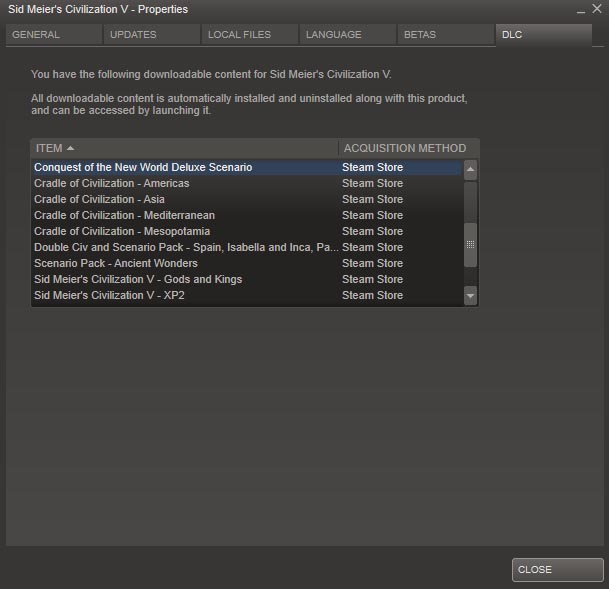Select Civilization V - Gods and Kings row
The image size is (609, 589).
[x=247, y=279]
